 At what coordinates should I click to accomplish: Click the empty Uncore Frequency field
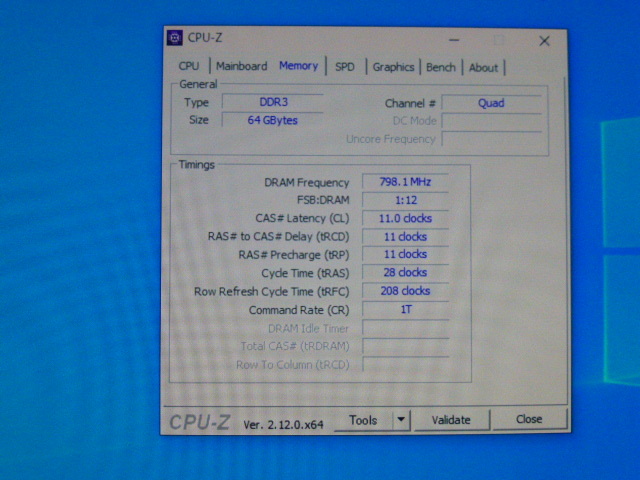(491, 139)
